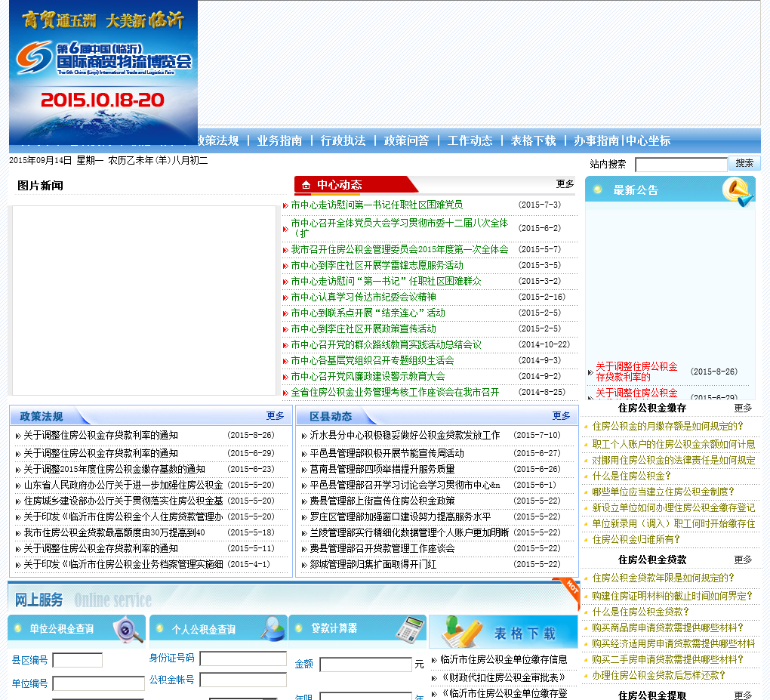Open 政策法规 in the navigation bar
The image size is (770, 700).
pos(217,141)
